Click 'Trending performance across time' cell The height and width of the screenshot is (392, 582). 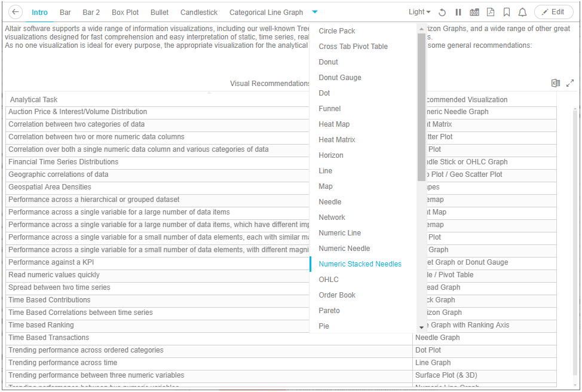click(x=209, y=363)
